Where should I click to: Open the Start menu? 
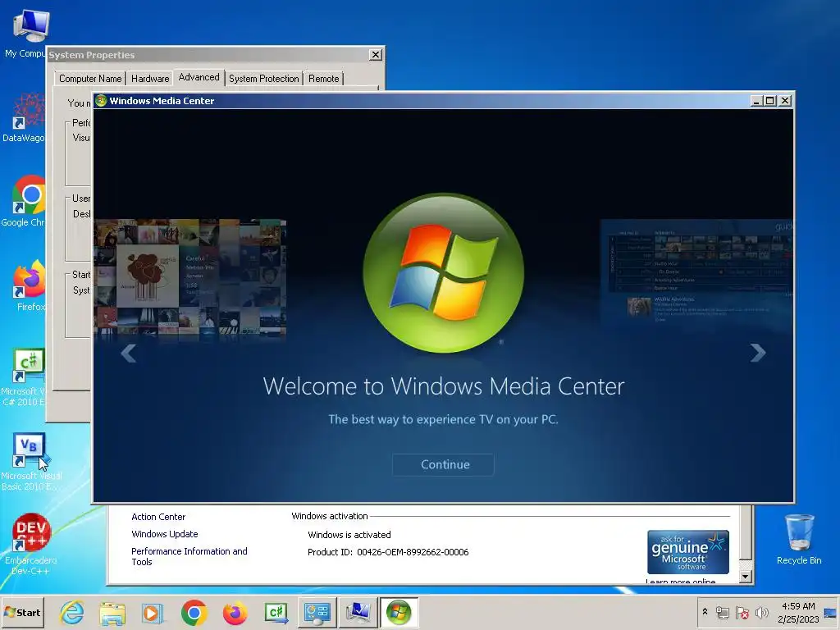22,612
